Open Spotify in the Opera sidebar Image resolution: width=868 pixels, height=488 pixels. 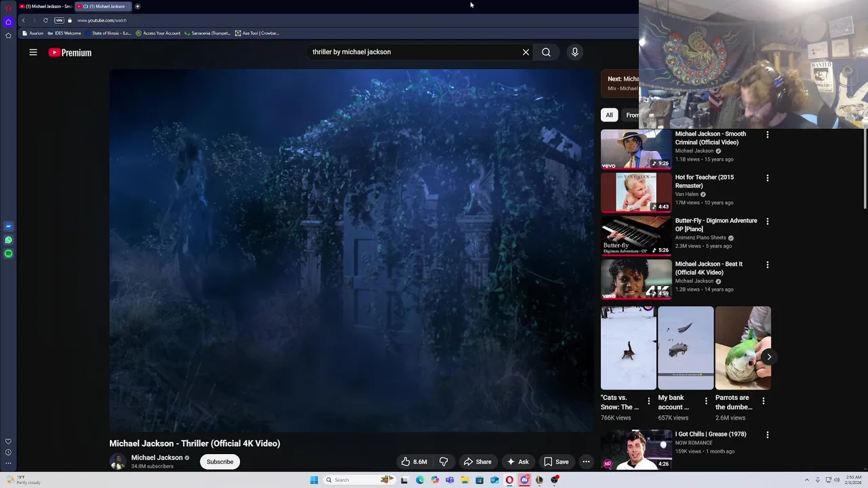[8, 253]
